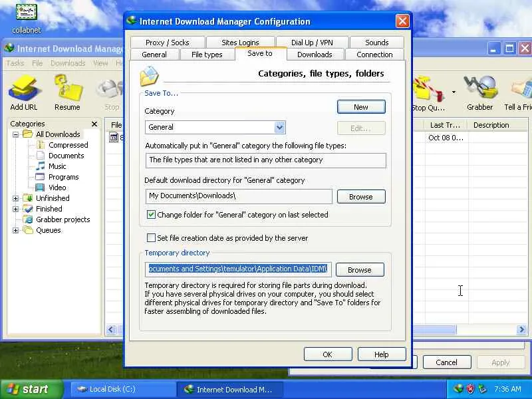Open the Grabber tool icon
This screenshot has width=532, height=399.
[479, 93]
